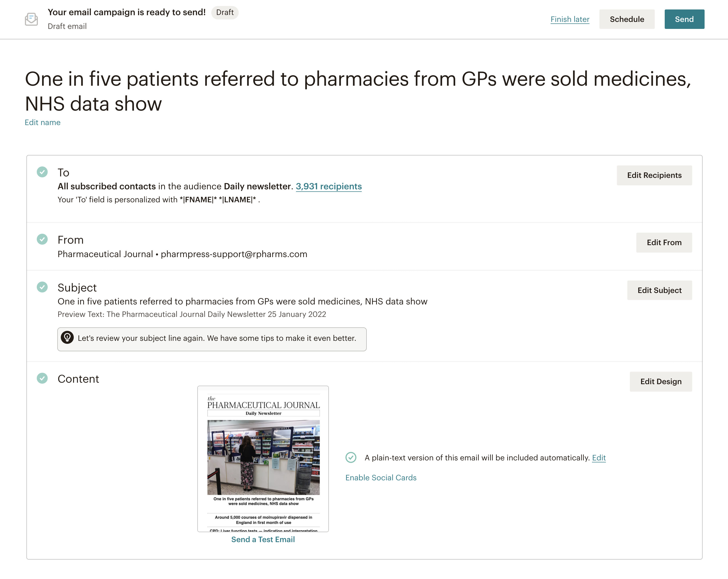Click Send a Test Email
Viewport: 728px width, 579px height.
tap(263, 539)
